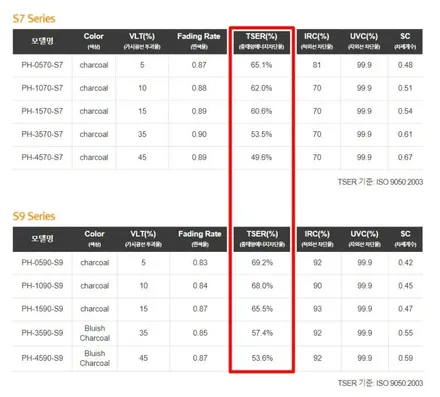Click Fading Rate 0.85 in PH-3590-S9 row
Image resolution: width=440 pixels, height=397 pixels.
pyautogui.click(x=200, y=333)
